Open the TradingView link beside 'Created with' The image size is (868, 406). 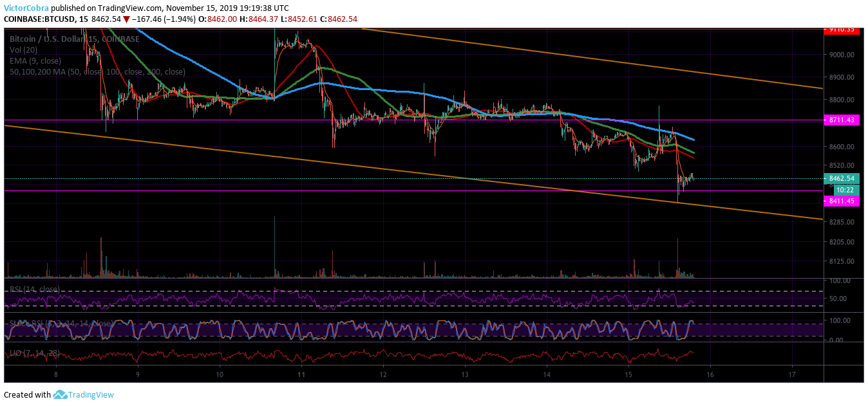91,395
